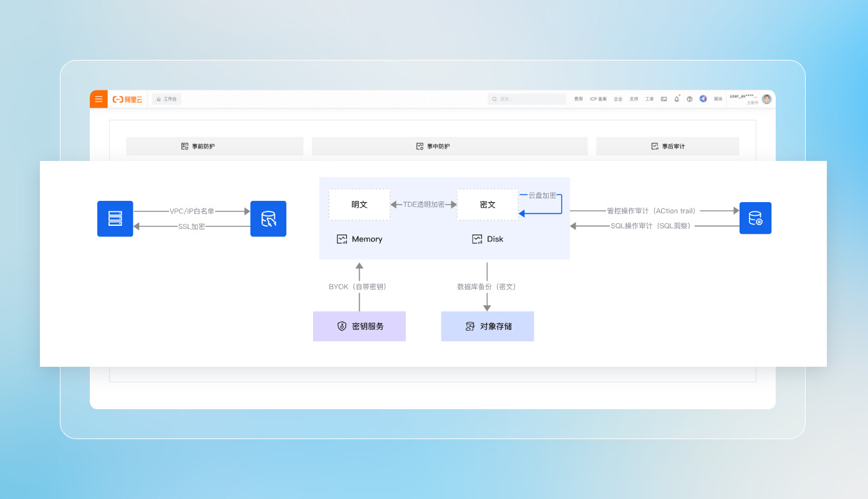Open the notification bell
This screenshot has height=499, width=868.
coord(677,99)
